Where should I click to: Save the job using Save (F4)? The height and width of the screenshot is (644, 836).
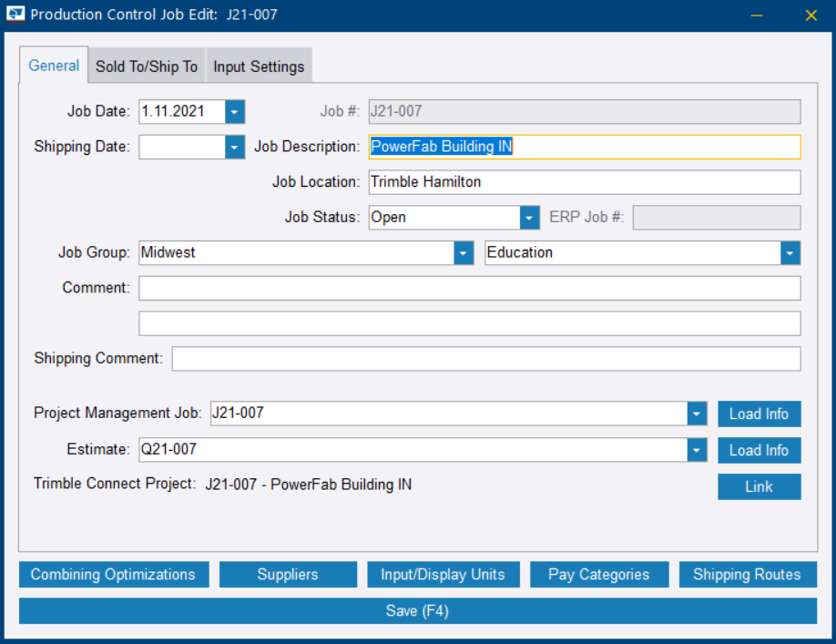[416, 610]
